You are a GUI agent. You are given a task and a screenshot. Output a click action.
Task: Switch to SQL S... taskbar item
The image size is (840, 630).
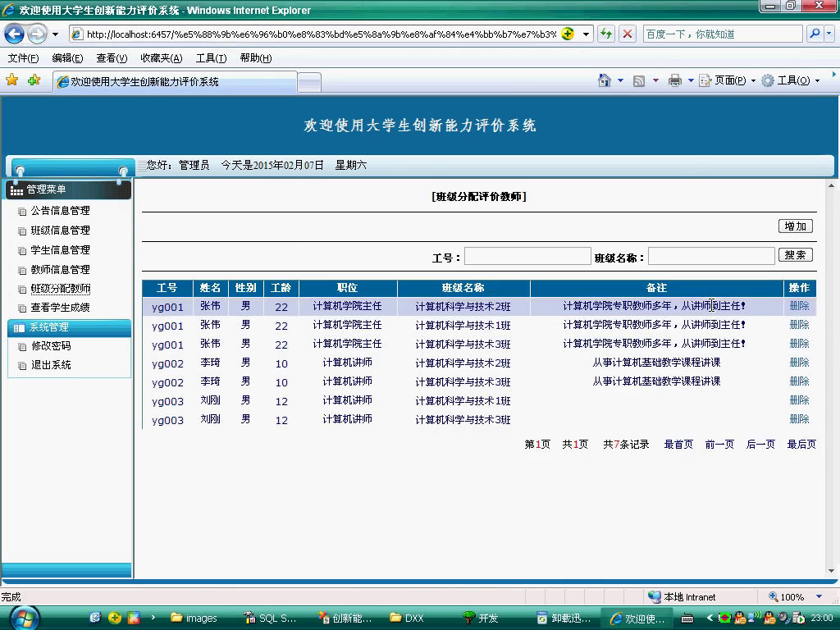pos(269,619)
